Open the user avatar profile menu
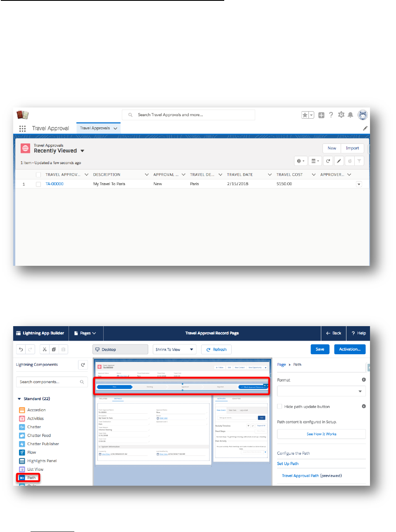The image size is (396, 532). coord(363,115)
